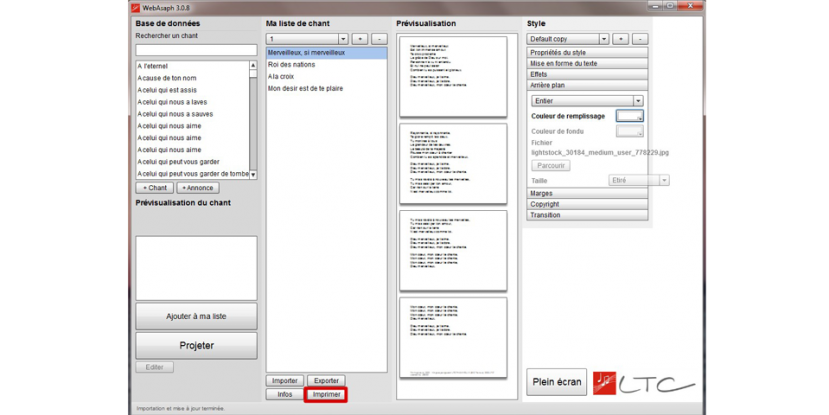This screenshot has height=415, width=829.
Task: Expand the Propriétés du style section
Action: point(588,52)
